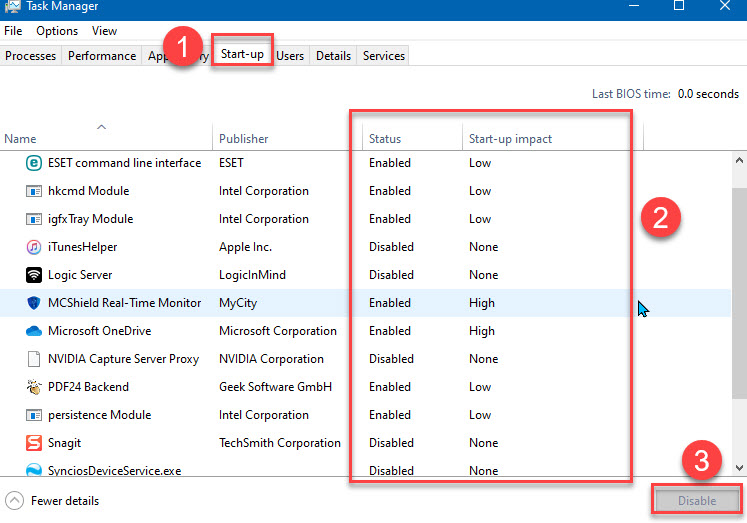Select the persistence Module entry

pyautogui.click(x=365, y=415)
